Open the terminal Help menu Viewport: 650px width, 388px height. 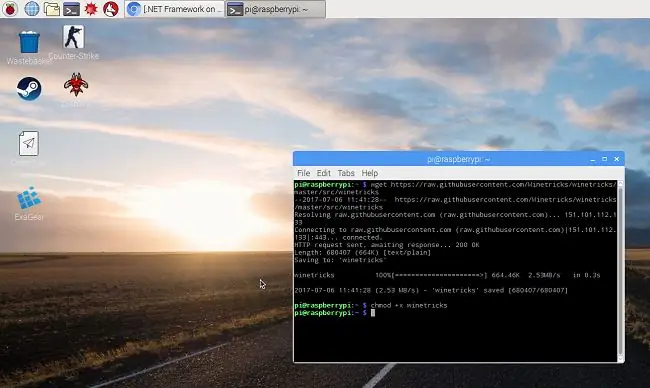click(369, 173)
